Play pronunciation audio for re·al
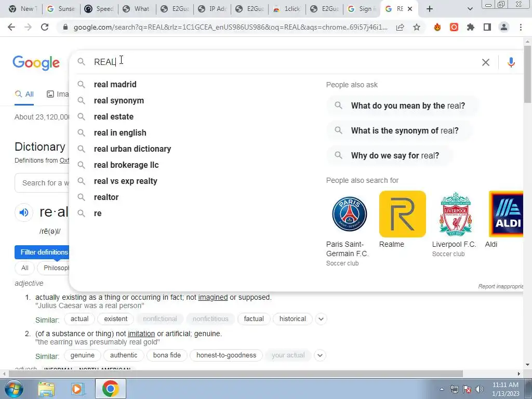 pyautogui.click(x=24, y=212)
